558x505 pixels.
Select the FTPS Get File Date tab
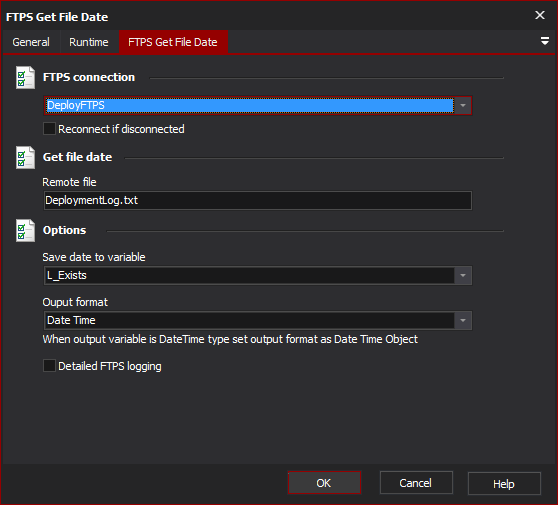pos(173,42)
